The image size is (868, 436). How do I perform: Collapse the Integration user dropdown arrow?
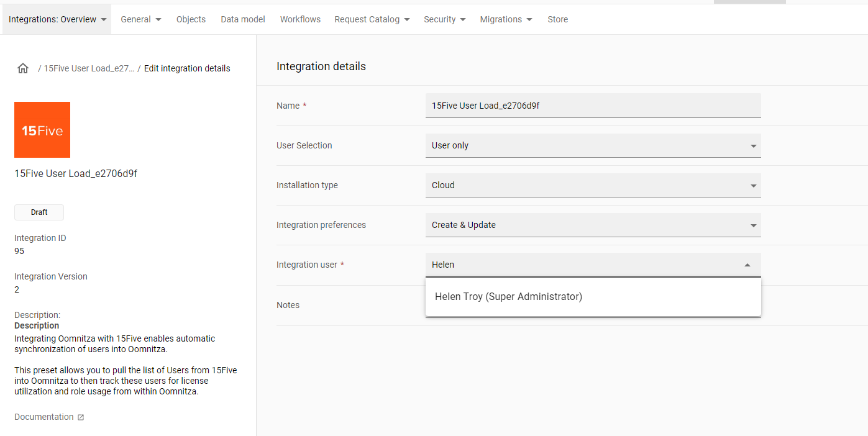click(747, 265)
